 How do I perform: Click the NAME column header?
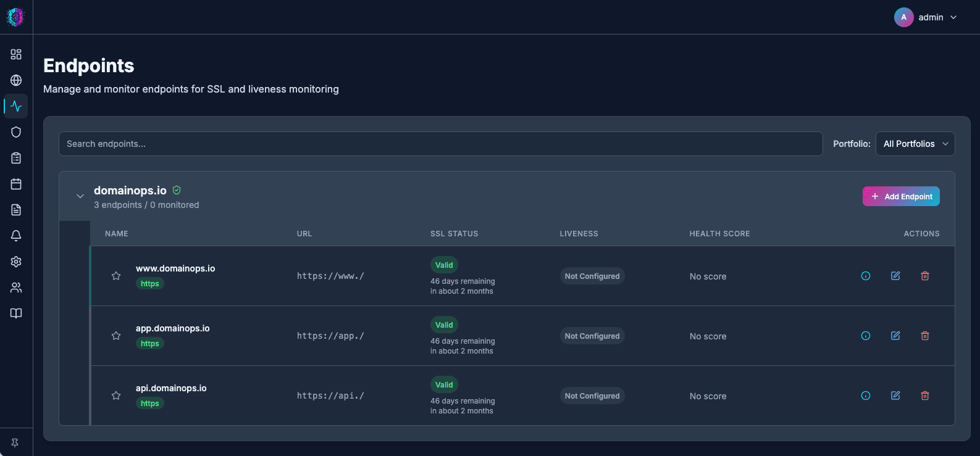coord(117,234)
